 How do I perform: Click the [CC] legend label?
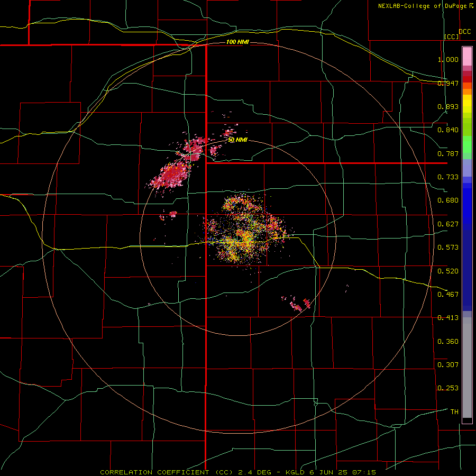(451, 36)
